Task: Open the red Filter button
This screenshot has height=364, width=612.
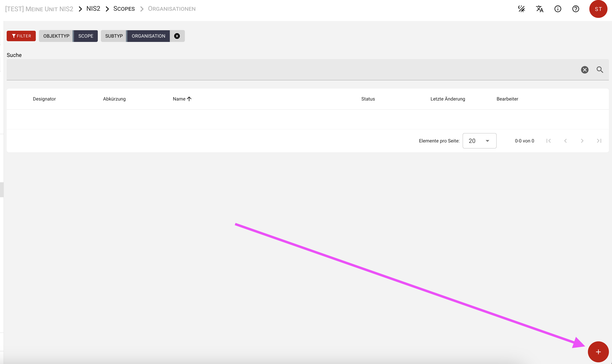Action: (x=21, y=36)
